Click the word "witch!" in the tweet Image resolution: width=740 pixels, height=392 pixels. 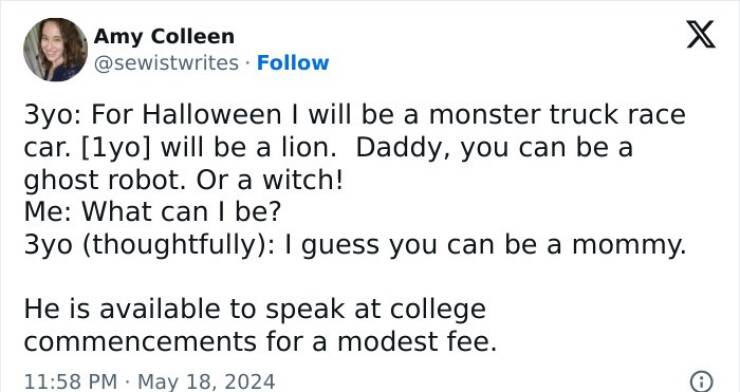pyautogui.click(x=303, y=181)
